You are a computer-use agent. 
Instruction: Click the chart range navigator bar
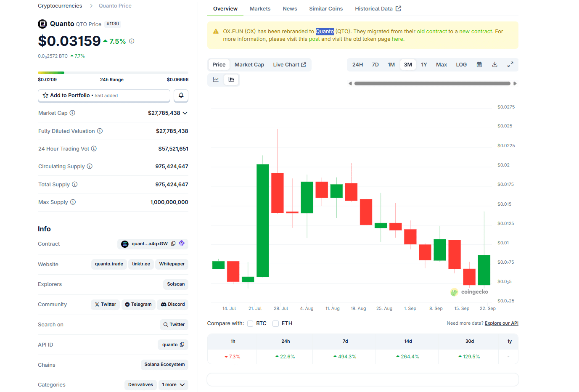click(x=432, y=83)
